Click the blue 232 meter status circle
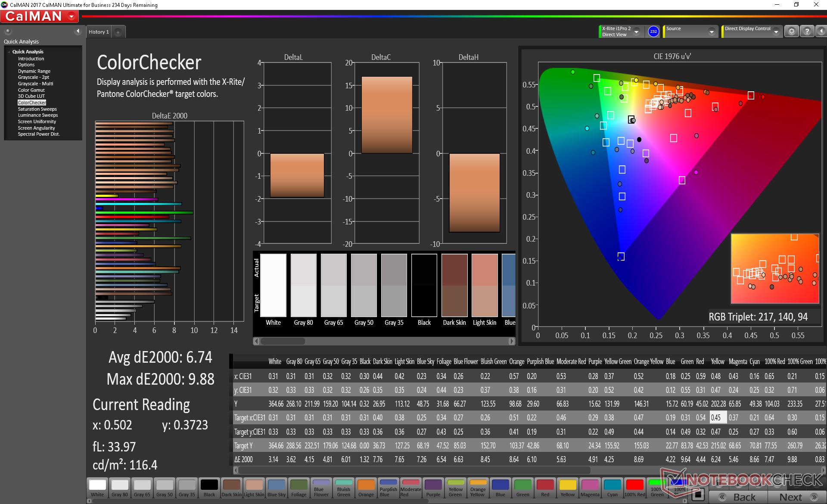This screenshot has width=827, height=504. coord(653,31)
